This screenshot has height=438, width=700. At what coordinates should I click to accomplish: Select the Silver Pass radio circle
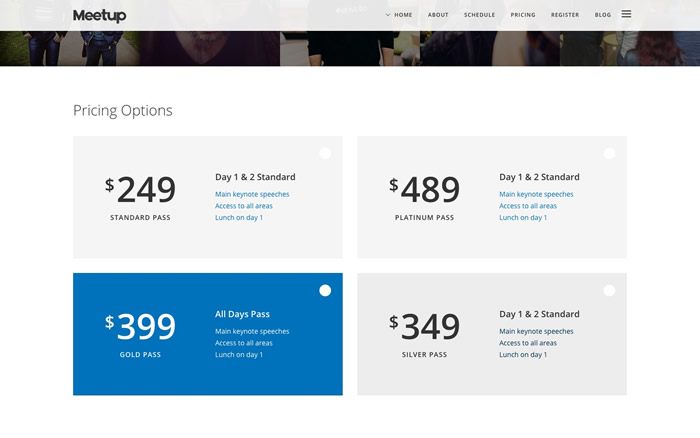[x=609, y=291]
